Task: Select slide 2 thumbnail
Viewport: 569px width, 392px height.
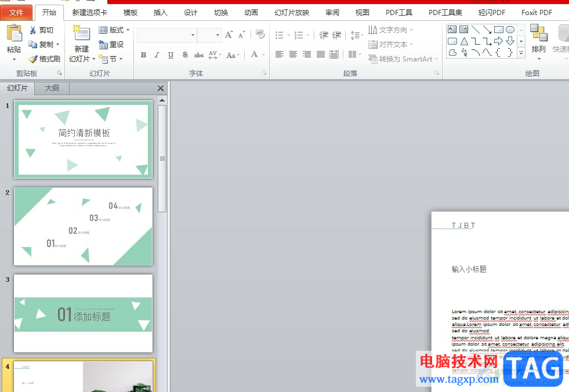Action: 83,226
